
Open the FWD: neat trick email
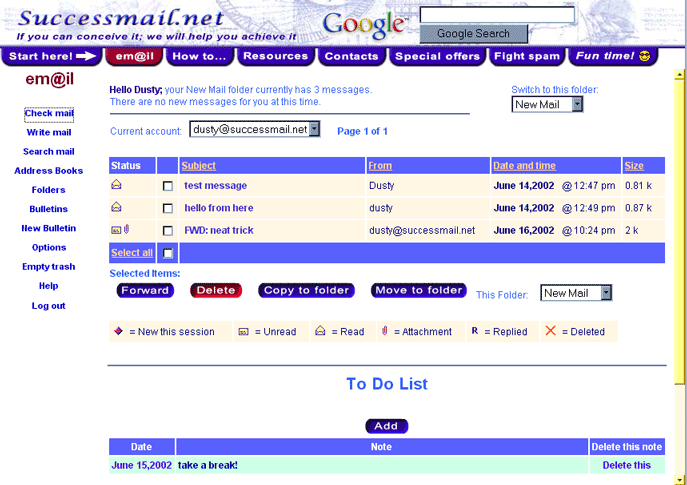click(219, 230)
